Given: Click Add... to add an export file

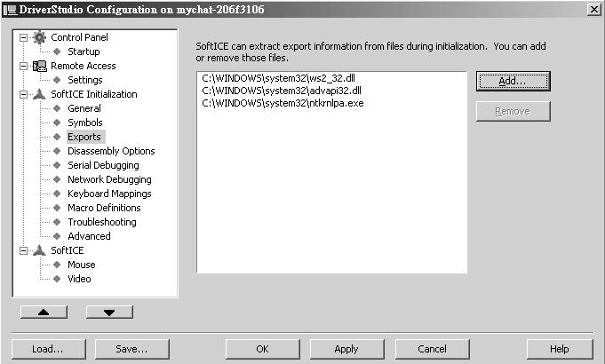Looking at the screenshot, I should point(513,81).
